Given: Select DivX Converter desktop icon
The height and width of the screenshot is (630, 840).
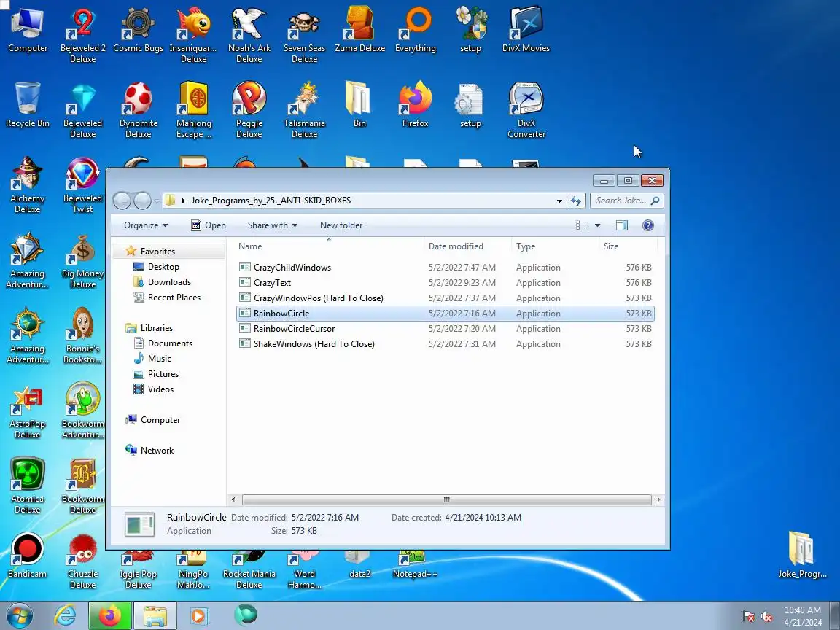Looking at the screenshot, I should click(526, 109).
